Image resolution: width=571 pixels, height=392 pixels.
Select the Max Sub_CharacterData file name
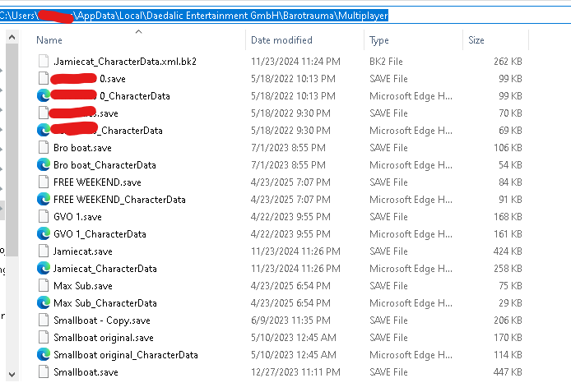point(105,303)
